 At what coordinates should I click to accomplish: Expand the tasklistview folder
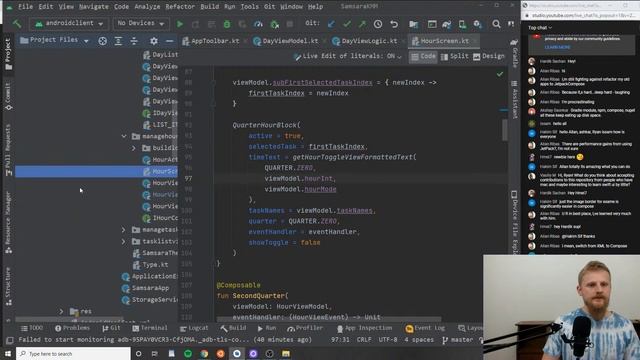point(124,242)
